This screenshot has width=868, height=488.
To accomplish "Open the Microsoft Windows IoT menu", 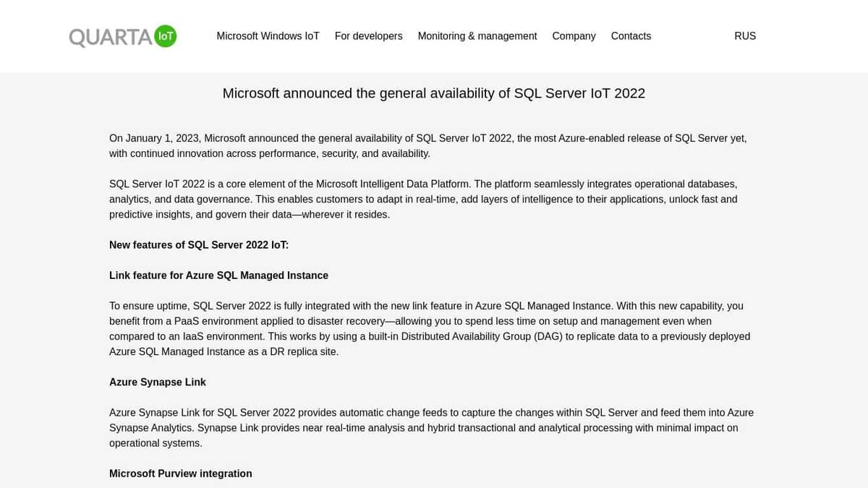I will tap(268, 36).
